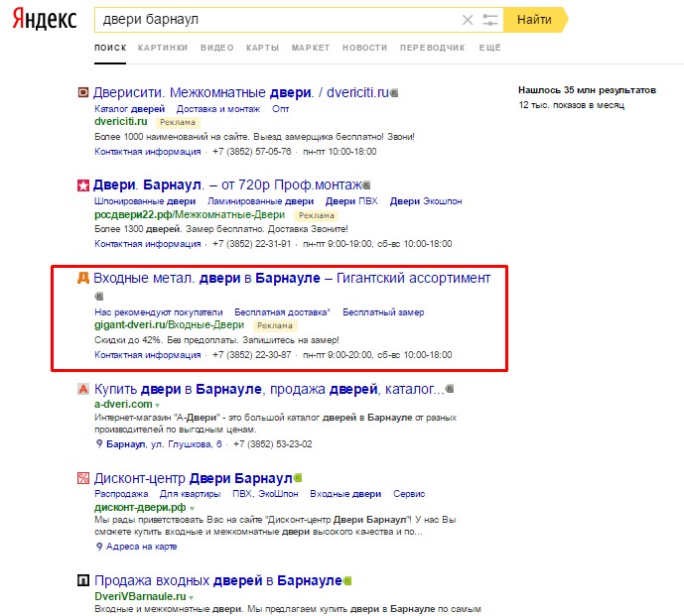The width and height of the screenshot is (684, 616).
Task: Open Входные метал. двери в Барнауле result
Action: 292,278
